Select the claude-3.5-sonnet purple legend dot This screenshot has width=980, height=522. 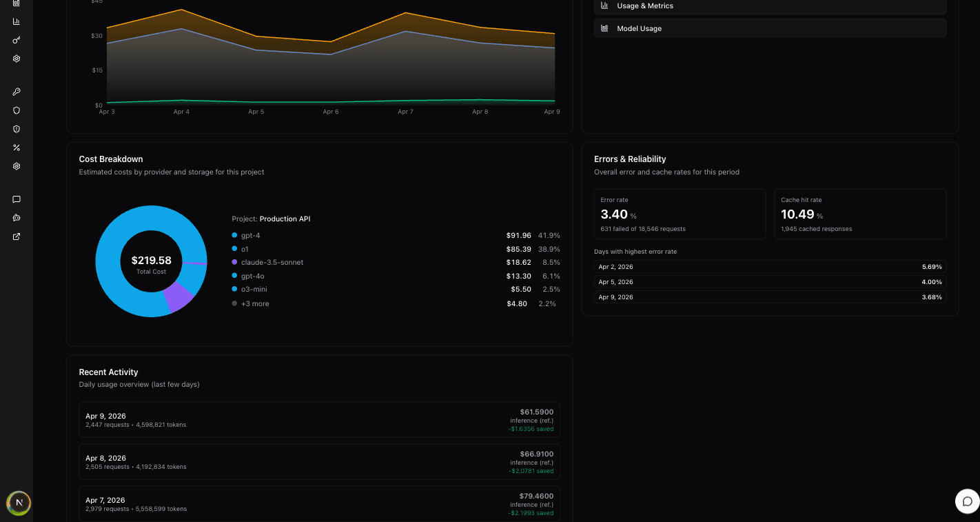(234, 262)
